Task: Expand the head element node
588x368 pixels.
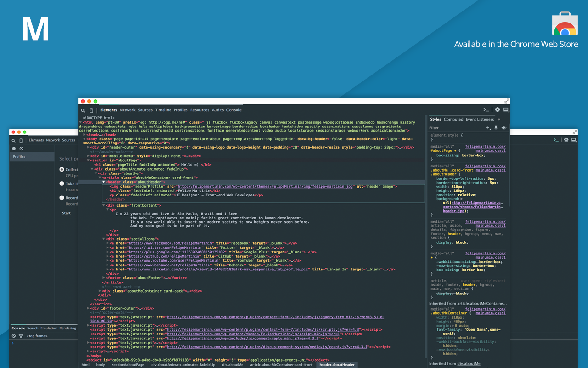Action: [85, 135]
